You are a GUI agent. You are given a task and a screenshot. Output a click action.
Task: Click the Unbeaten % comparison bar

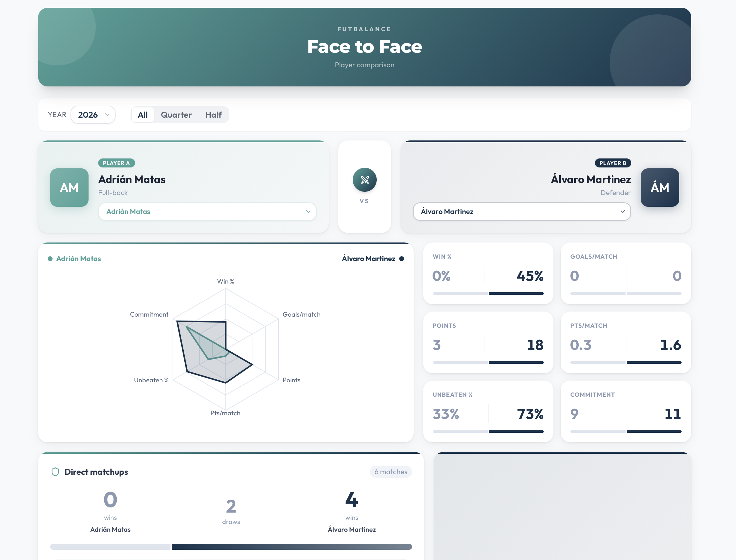point(488,431)
